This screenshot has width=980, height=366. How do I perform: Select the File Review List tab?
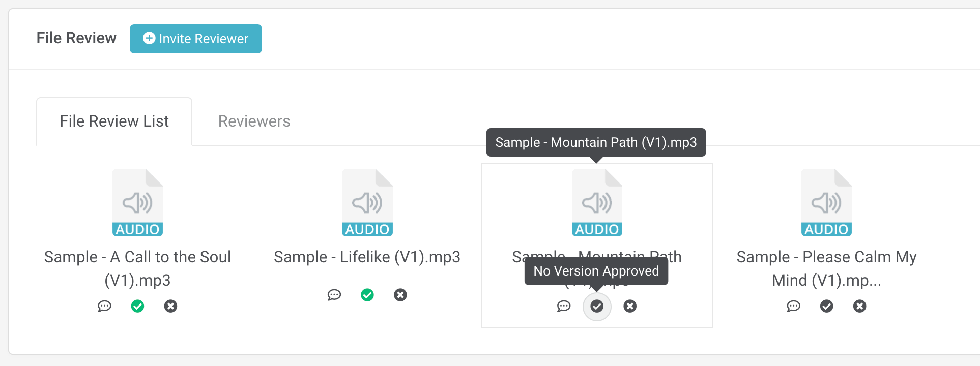point(114,121)
